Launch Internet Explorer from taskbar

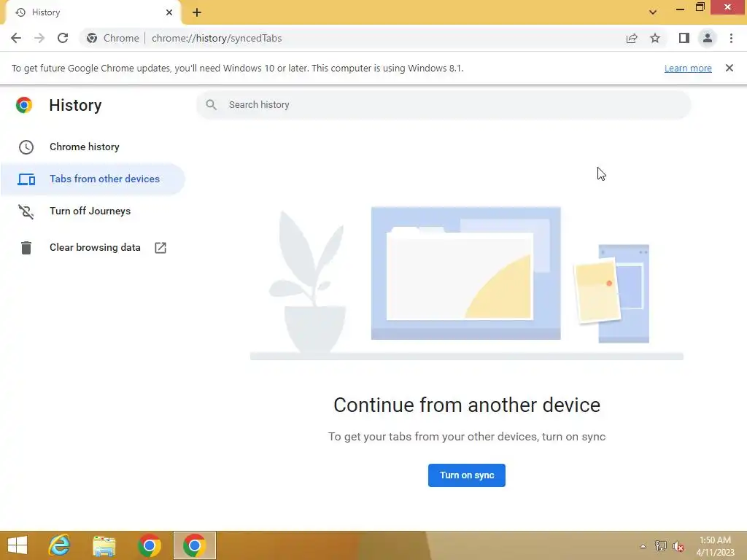(59, 545)
